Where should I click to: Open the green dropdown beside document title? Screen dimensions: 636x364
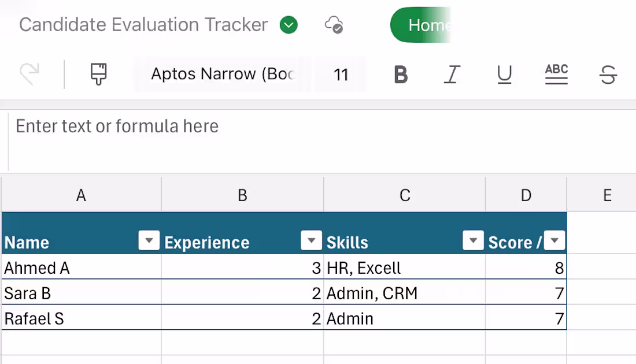[289, 25]
